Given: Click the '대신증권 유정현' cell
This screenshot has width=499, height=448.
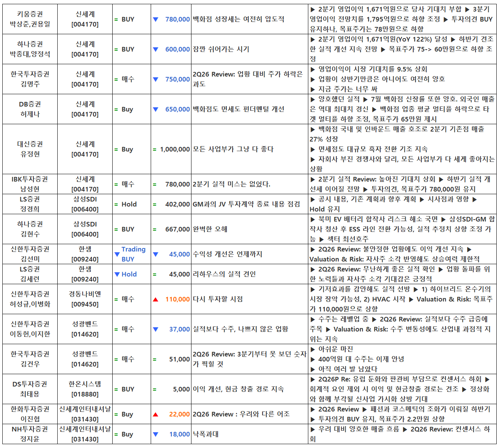Looking at the screenshot, I should [30, 149].
